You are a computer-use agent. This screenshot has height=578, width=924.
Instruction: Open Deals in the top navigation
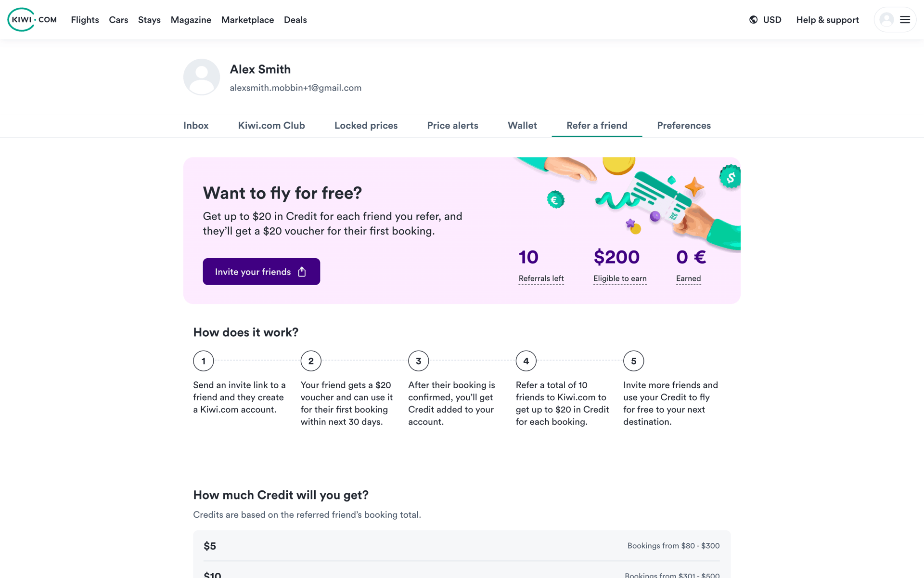[295, 20]
